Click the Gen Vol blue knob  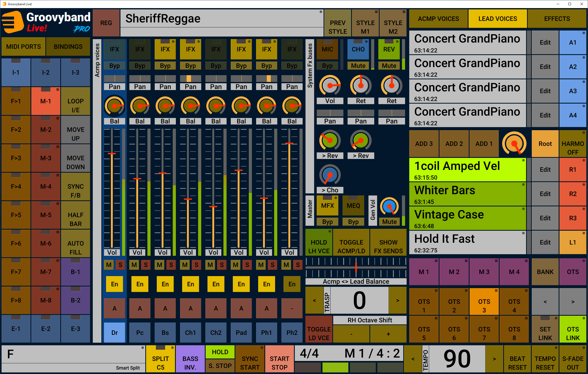pos(389,206)
